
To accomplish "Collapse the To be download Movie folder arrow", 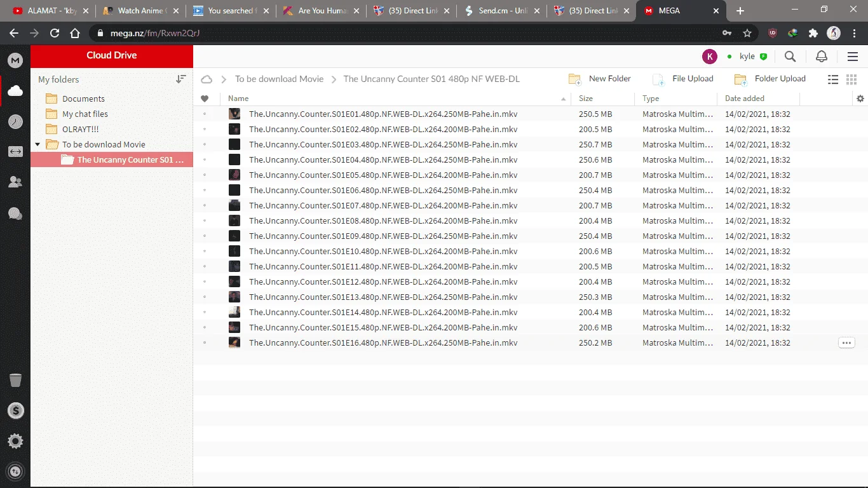I will click(37, 144).
